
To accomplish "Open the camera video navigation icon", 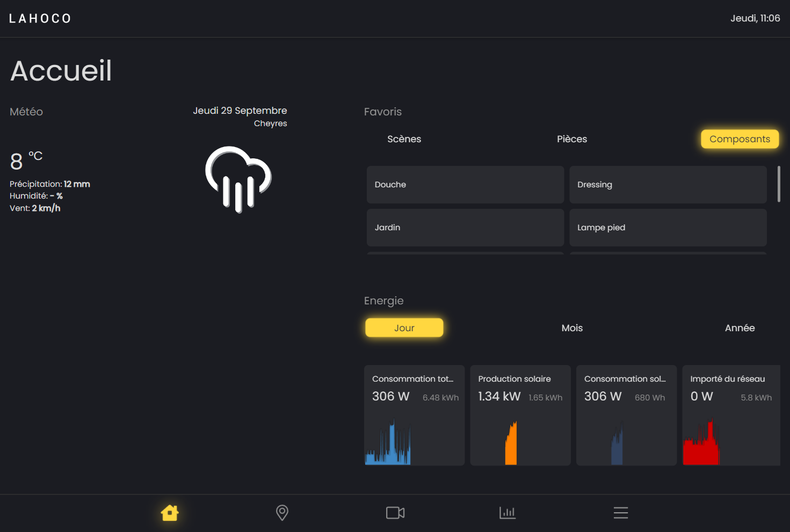I will point(395,513).
